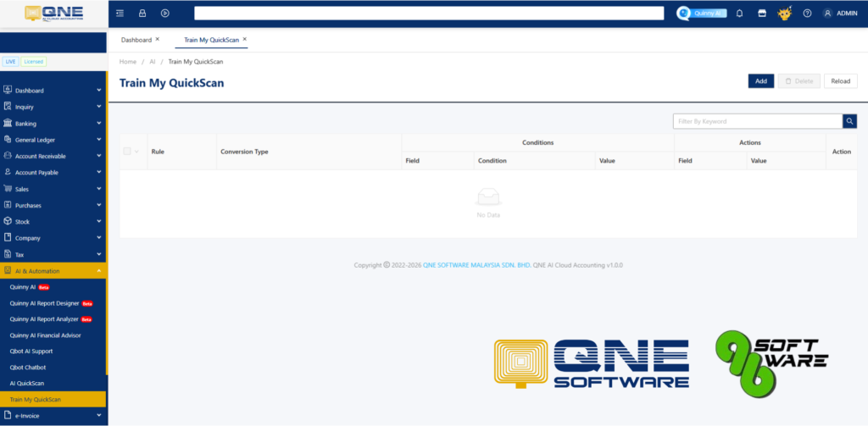Open notifications bell icon

739,14
